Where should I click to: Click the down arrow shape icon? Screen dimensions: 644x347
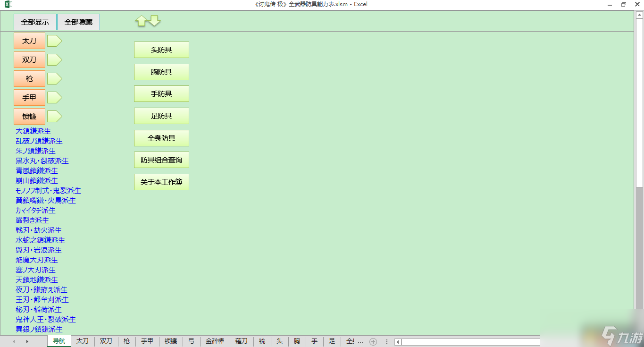pyautogui.click(x=155, y=21)
